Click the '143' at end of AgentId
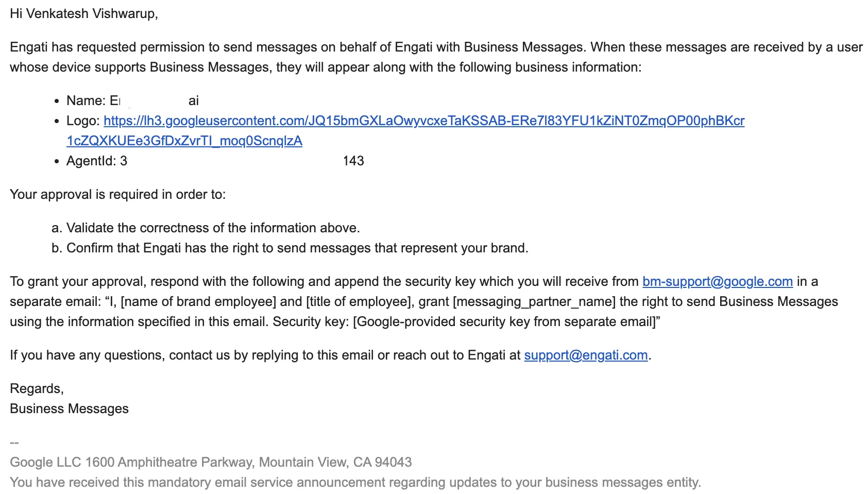This screenshot has height=494, width=868. [x=353, y=161]
